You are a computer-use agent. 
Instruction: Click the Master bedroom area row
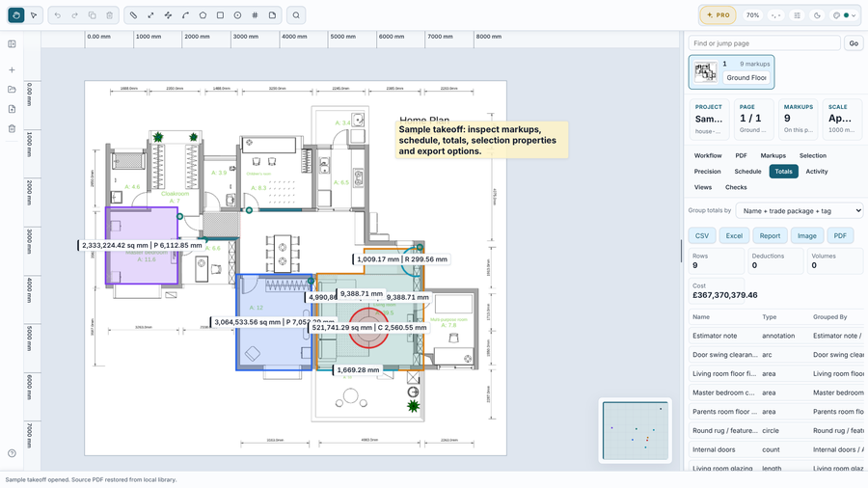pos(776,393)
